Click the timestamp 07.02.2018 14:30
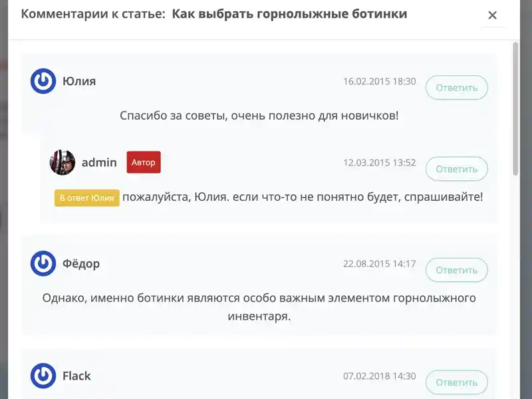 pyautogui.click(x=379, y=375)
